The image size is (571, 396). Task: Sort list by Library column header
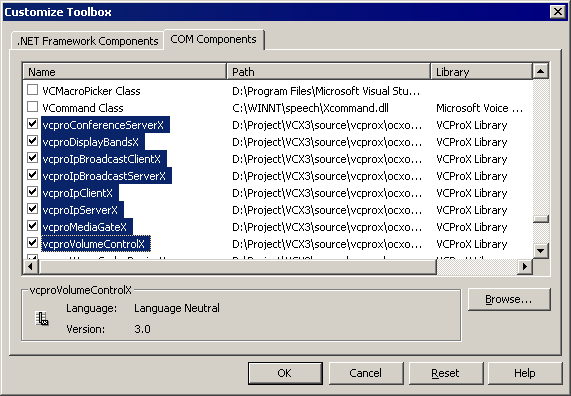(481, 72)
